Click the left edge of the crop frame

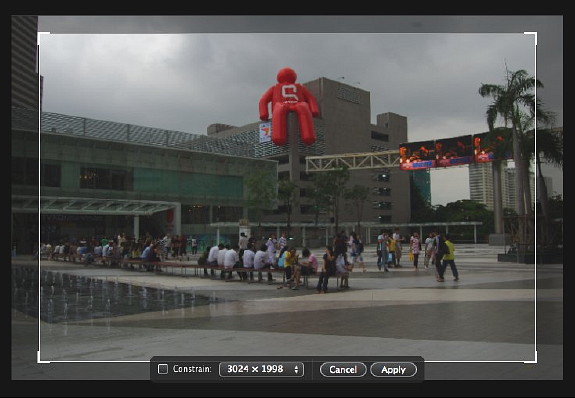point(39,198)
